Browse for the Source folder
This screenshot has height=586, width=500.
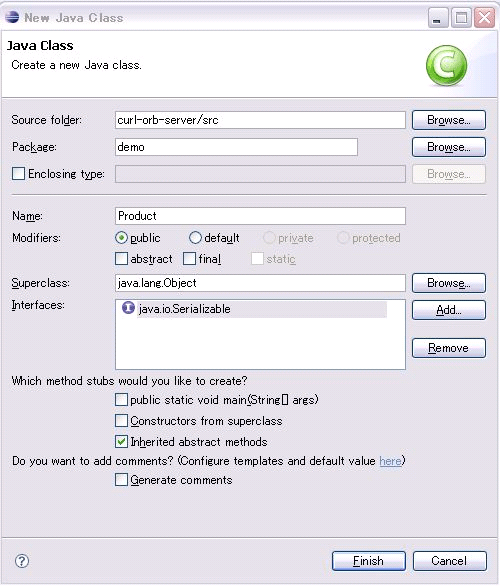(449, 120)
